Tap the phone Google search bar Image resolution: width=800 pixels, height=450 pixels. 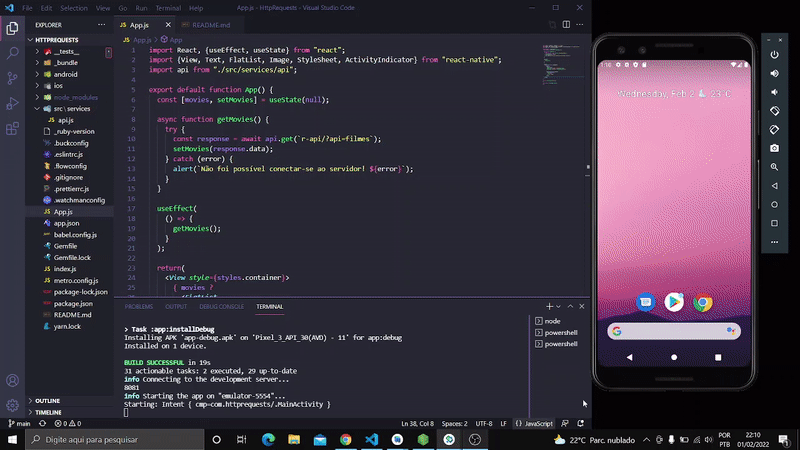(673, 331)
